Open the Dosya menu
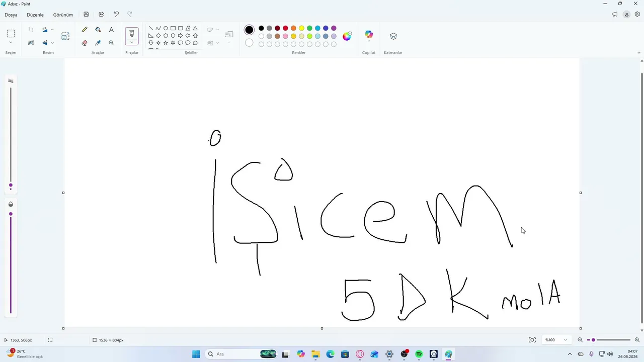Screen dimensions: 644x362 pos(11,15)
